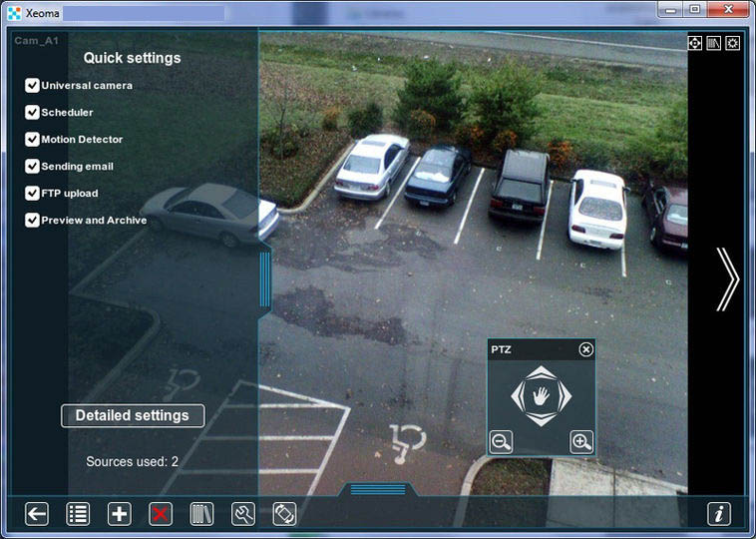Uncheck the FTP upload checkbox
756x539 pixels.
[x=32, y=193]
